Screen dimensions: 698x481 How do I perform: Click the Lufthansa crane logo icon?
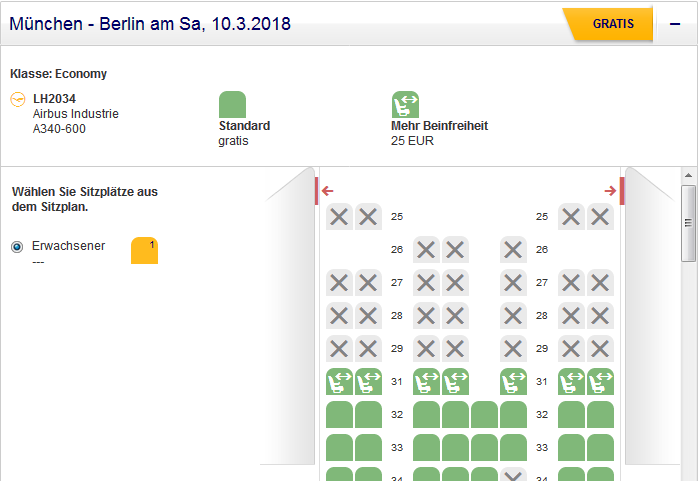pos(17,99)
